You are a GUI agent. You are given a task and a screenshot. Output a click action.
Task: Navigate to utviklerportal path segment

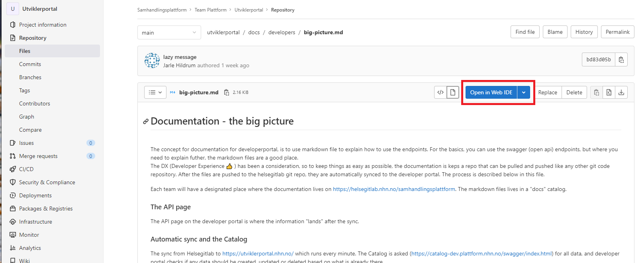pyautogui.click(x=223, y=33)
